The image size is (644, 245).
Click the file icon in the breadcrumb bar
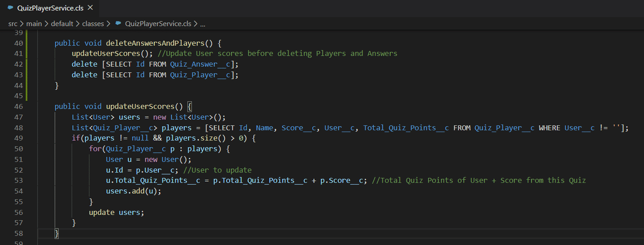click(118, 23)
